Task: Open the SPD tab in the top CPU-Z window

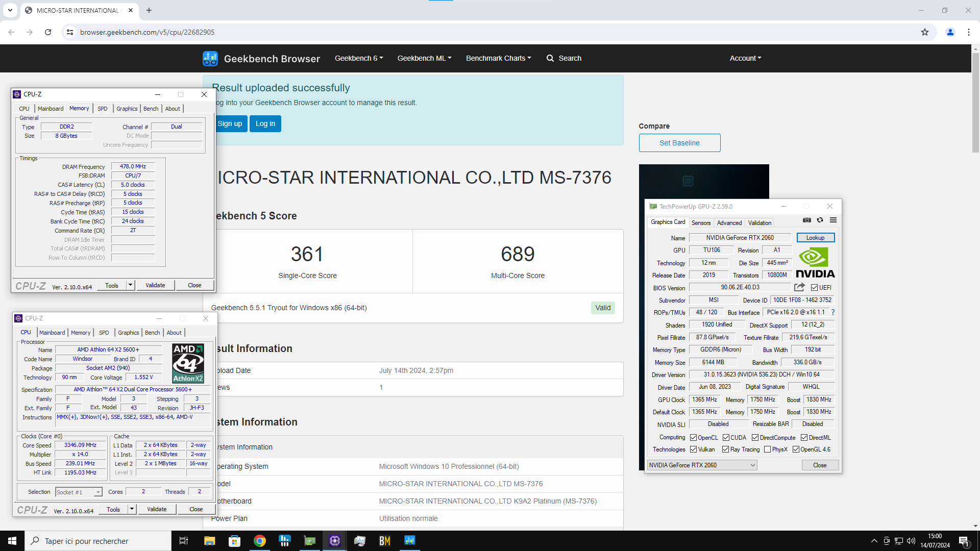Action: pos(103,109)
